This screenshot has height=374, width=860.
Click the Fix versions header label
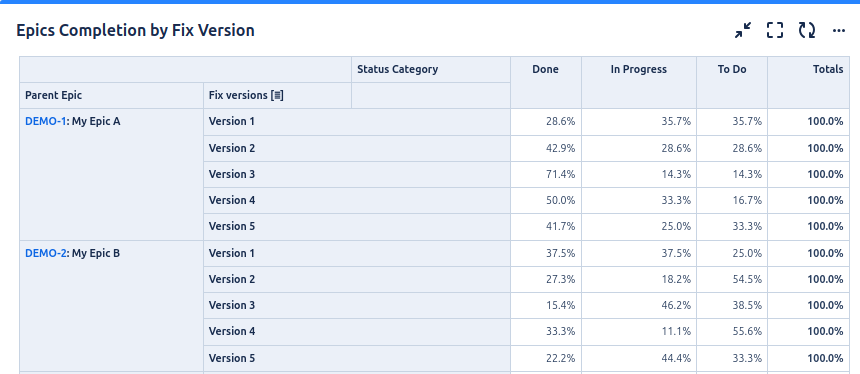[238, 95]
